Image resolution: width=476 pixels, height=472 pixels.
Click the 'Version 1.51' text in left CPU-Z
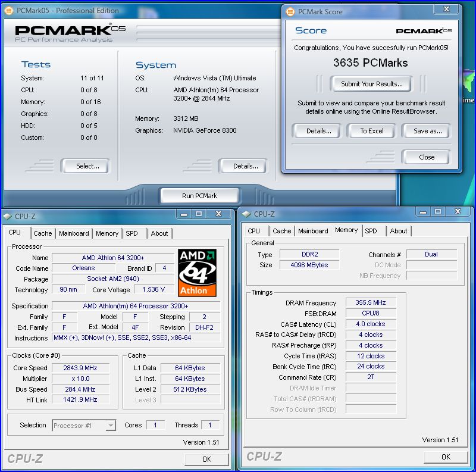[x=201, y=442]
